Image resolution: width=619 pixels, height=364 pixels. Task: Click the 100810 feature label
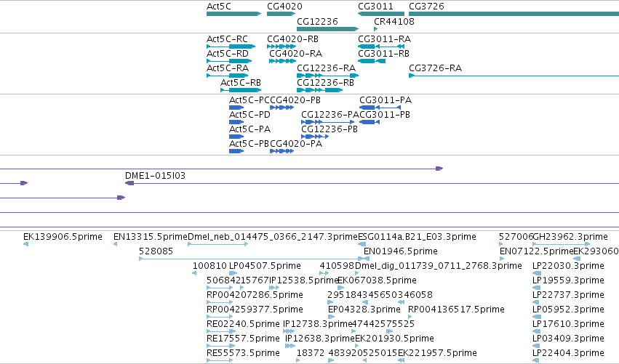(x=209, y=266)
